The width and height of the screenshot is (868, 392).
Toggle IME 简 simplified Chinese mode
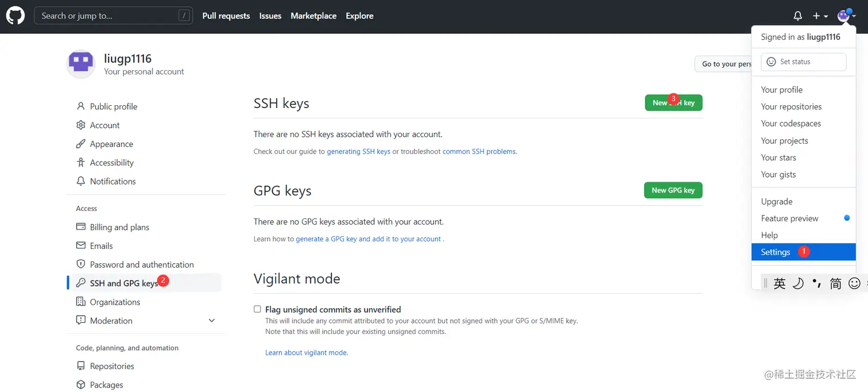(x=835, y=283)
